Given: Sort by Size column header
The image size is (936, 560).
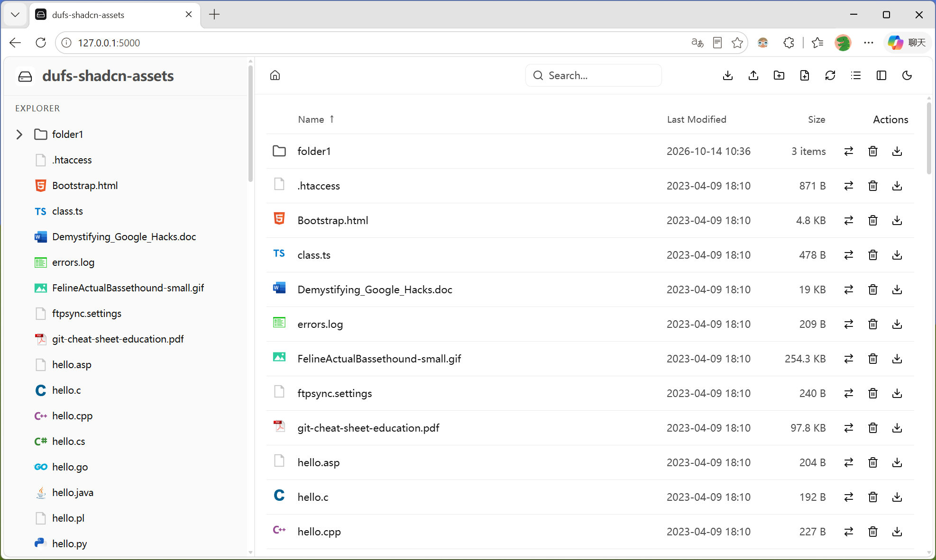Looking at the screenshot, I should tap(817, 119).
